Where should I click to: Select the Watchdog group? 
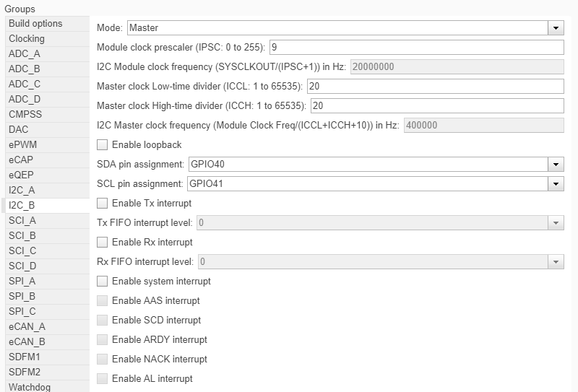(x=30, y=387)
